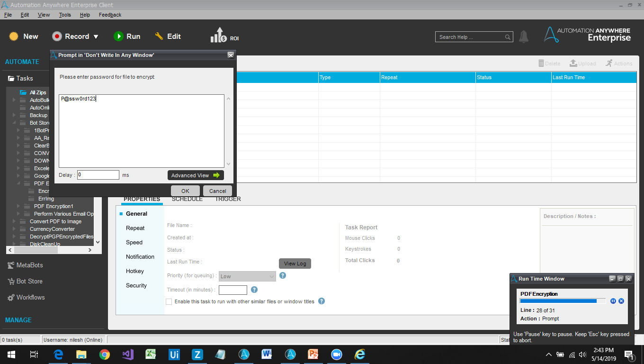Click the Advanced View button
Viewport: 644px width, 364px height.
(196, 175)
